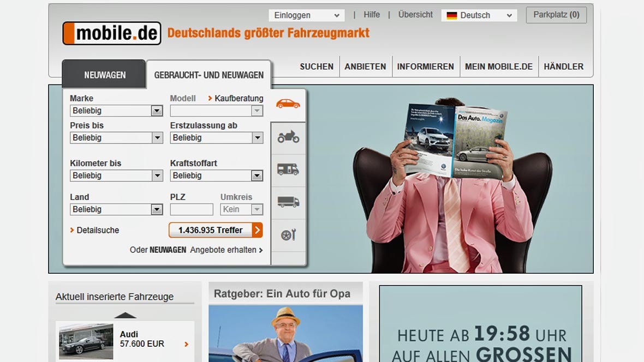Switch to the Gebraucht- und Neuwagen tab
Screen dimensions: 644x362
coord(208,75)
